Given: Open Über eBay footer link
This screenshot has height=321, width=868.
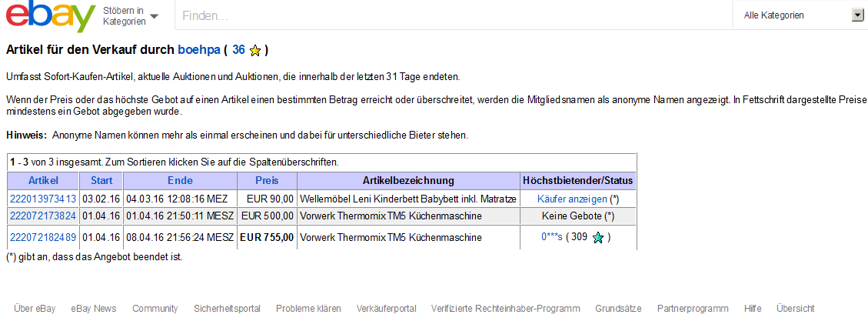Looking at the screenshot, I should click(35, 308).
